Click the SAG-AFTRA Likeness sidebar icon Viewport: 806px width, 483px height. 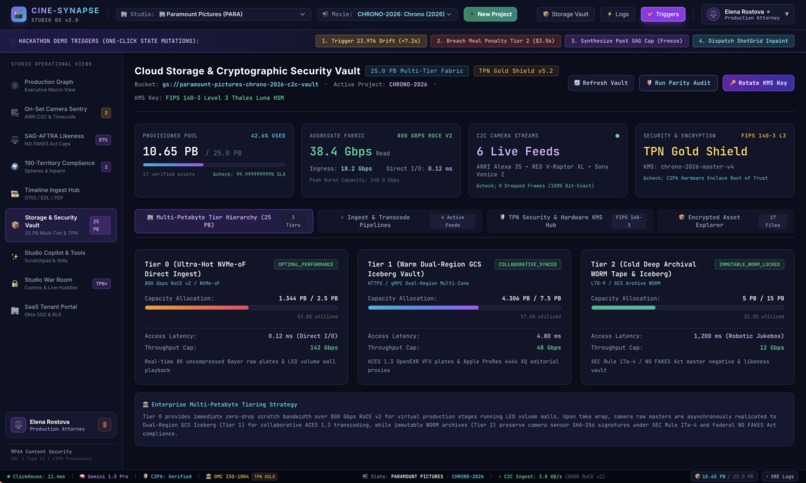pos(15,139)
